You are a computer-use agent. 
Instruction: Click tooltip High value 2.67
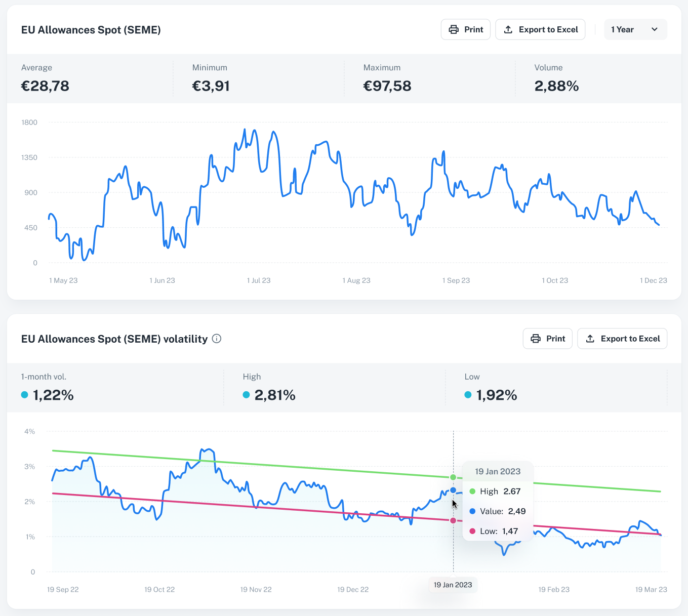tap(512, 491)
